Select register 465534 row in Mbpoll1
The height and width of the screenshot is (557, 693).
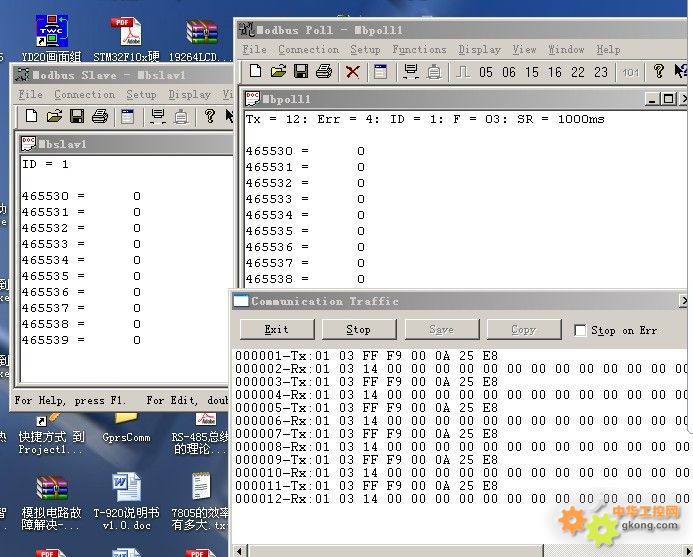tap(305, 215)
